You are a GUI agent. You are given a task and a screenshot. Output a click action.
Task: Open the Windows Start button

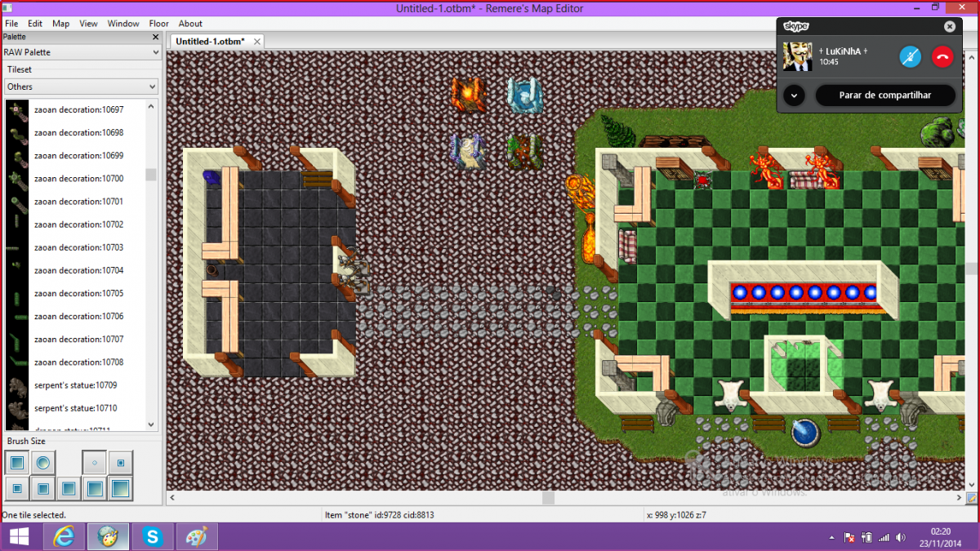(19, 537)
